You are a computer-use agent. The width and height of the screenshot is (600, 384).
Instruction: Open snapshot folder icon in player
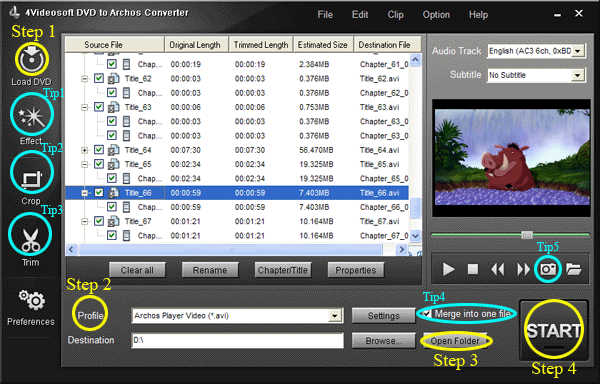tap(573, 269)
